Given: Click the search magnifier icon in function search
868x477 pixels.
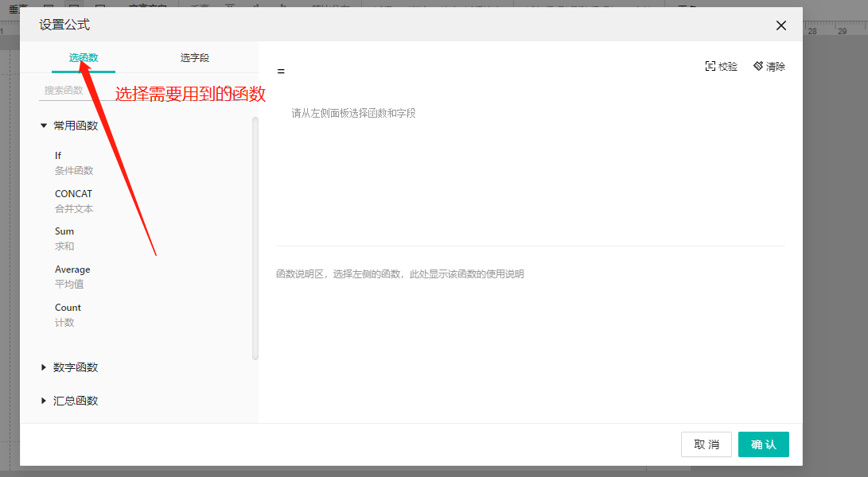Looking at the screenshot, I should (x=229, y=91).
